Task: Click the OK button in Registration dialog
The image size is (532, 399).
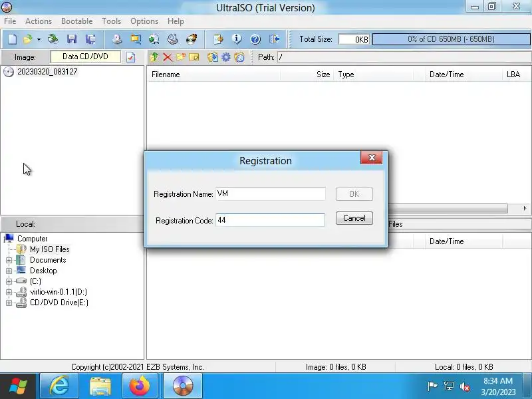Action: [x=354, y=194]
